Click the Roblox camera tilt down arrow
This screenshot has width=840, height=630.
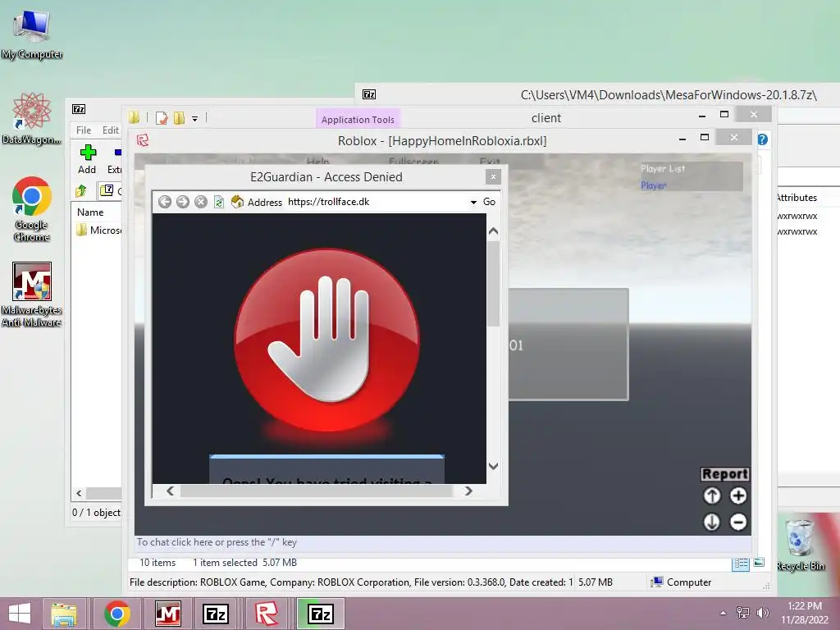coord(711,522)
